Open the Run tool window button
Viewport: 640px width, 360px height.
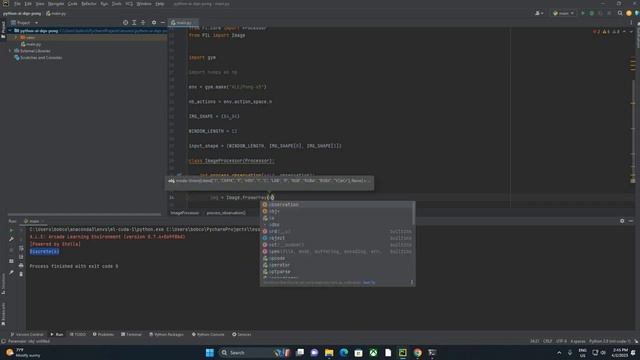[57, 334]
